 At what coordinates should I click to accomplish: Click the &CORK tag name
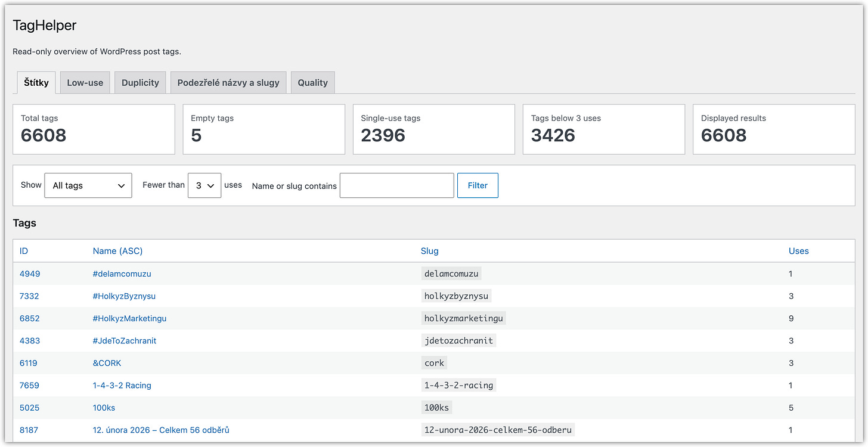click(x=107, y=363)
